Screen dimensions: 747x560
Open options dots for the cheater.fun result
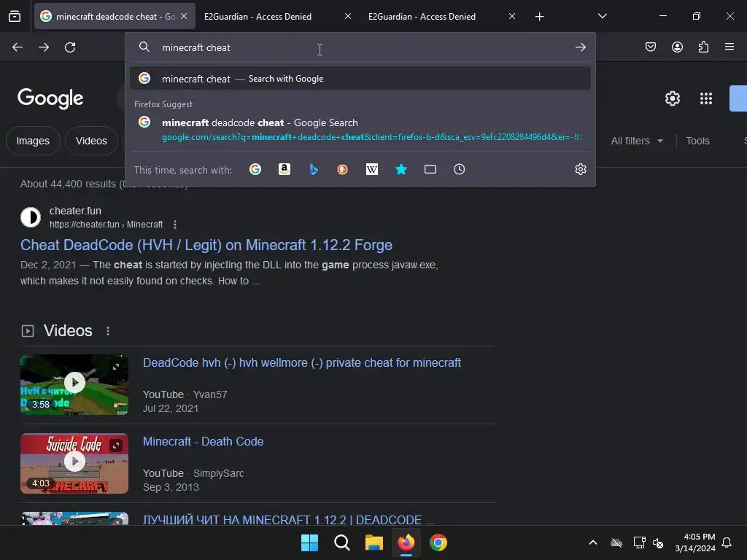[x=175, y=225]
